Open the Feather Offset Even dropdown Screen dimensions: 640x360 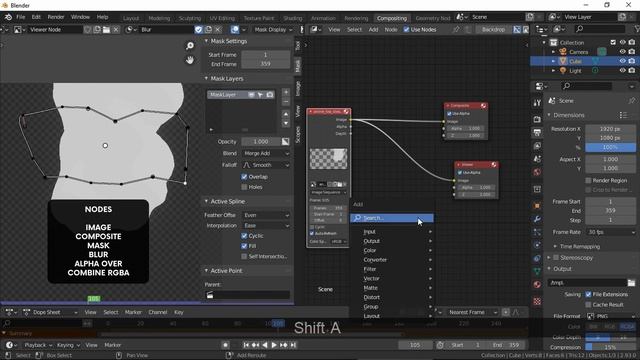[266, 215]
